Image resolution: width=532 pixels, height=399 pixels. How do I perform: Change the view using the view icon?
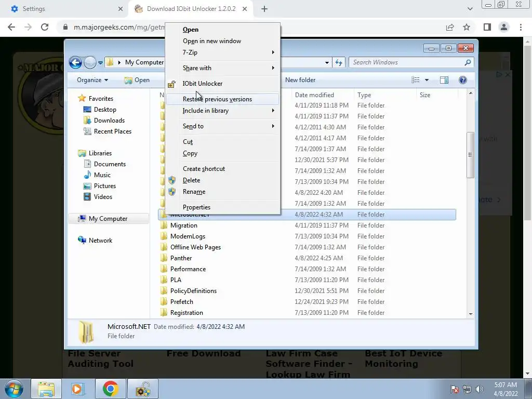click(415, 80)
